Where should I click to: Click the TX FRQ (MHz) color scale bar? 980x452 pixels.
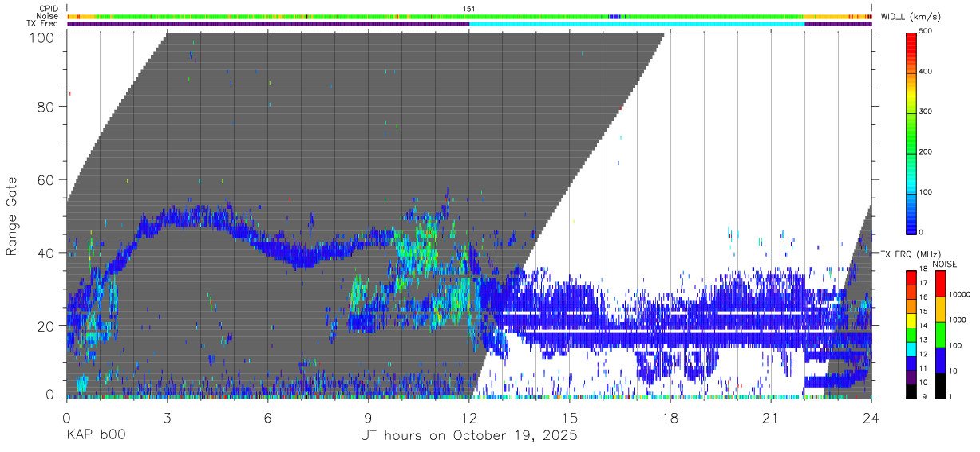[x=911, y=334]
